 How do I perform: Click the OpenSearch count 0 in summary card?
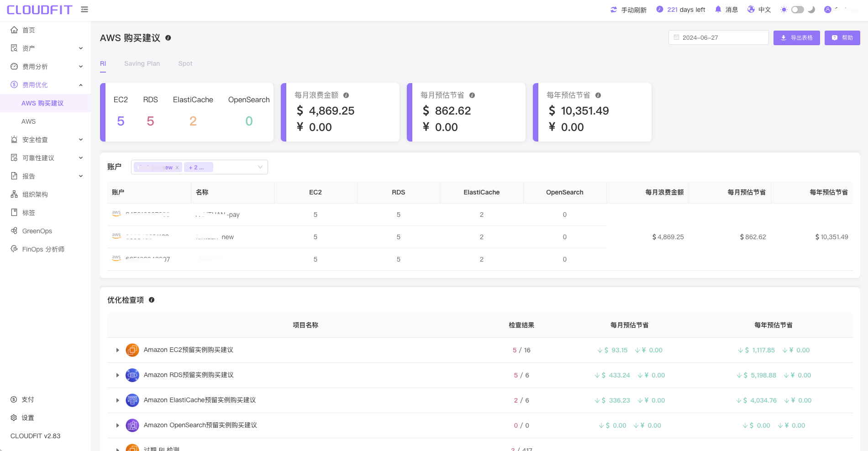click(249, 121)
